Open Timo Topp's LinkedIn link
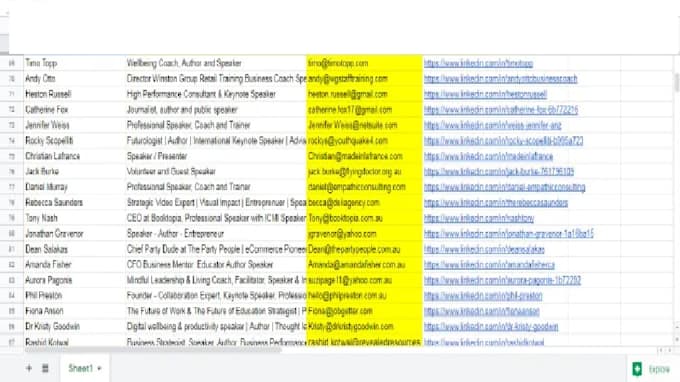Screen dimensions: 680x382 [478, 63]
